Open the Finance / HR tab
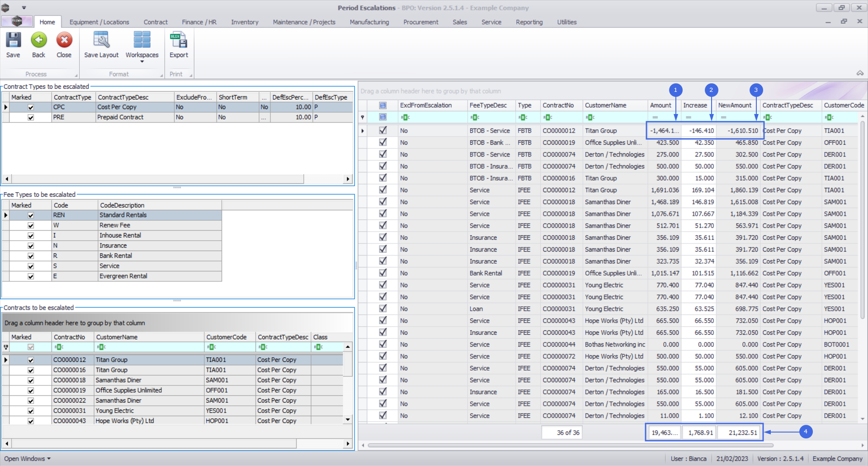This screenshot has width=868, height=466. 199,22
